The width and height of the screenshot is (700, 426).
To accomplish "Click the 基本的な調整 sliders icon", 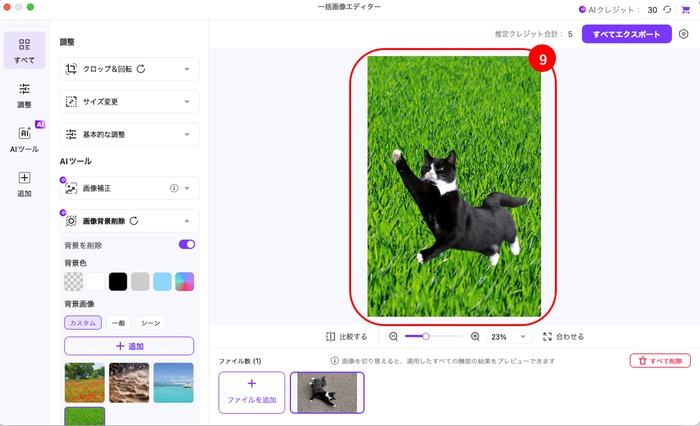I will 71,134.
